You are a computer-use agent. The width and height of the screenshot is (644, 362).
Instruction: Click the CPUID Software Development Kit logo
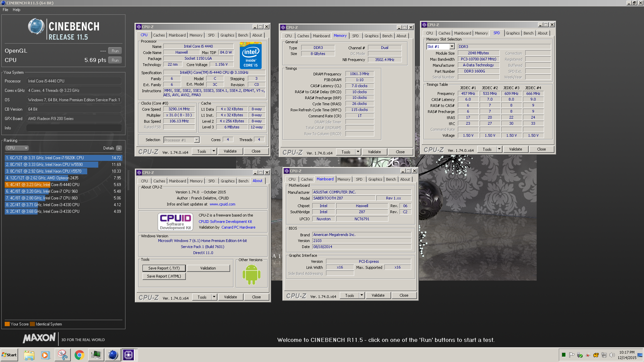click(175, 222)
